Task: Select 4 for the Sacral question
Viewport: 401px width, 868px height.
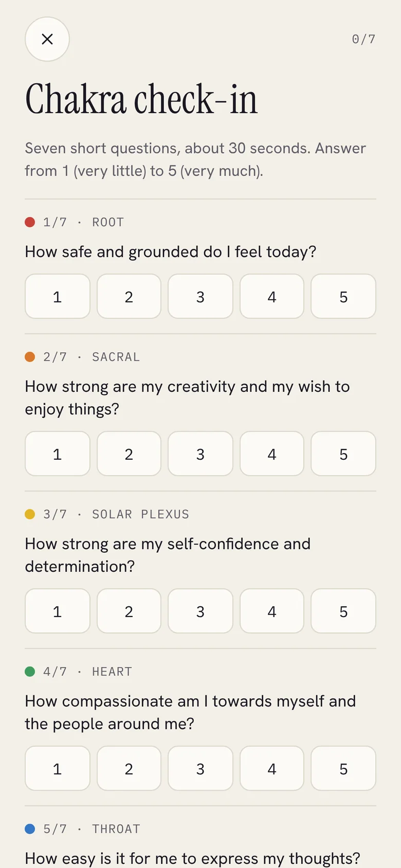Action: 272,454
